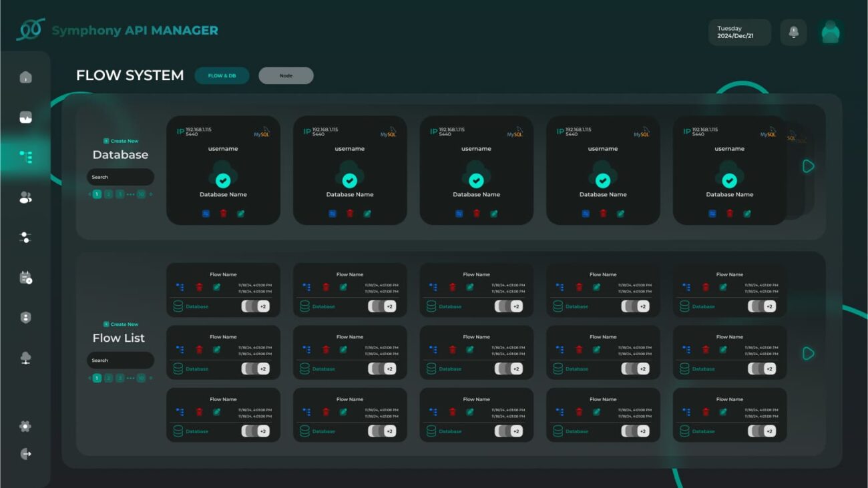Select the FLOW & DB tab
This screenshot has width=868, height=488.
click(x=222, y=75)
